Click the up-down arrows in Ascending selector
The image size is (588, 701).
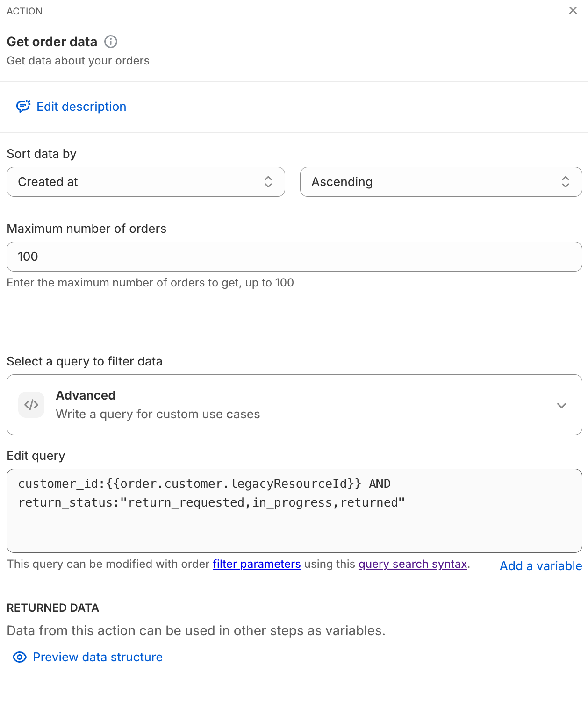point(566,182)
